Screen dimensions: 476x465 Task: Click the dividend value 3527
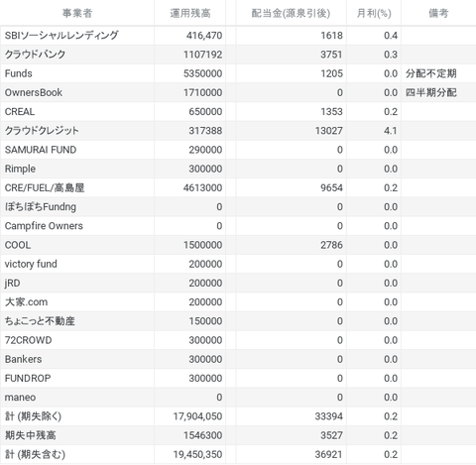[x=331, y=435]
